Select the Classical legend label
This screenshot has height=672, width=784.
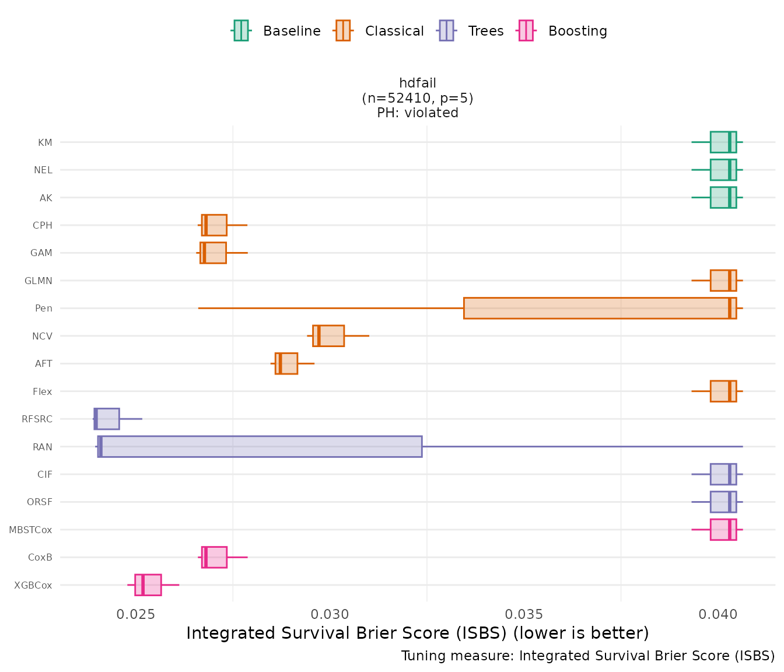[394, 31]
